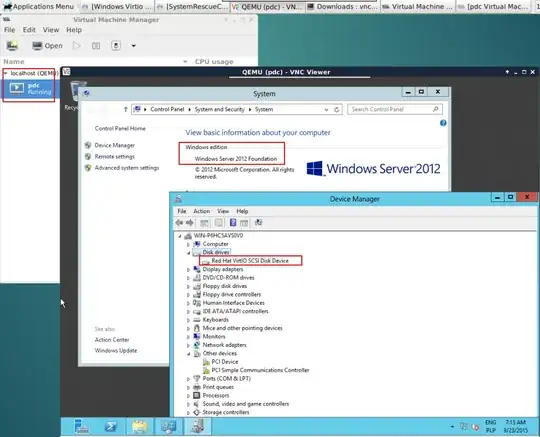Open the shutdown options dropdown arrow
Screen dimensions: 540x437
(x=134, y=46)
